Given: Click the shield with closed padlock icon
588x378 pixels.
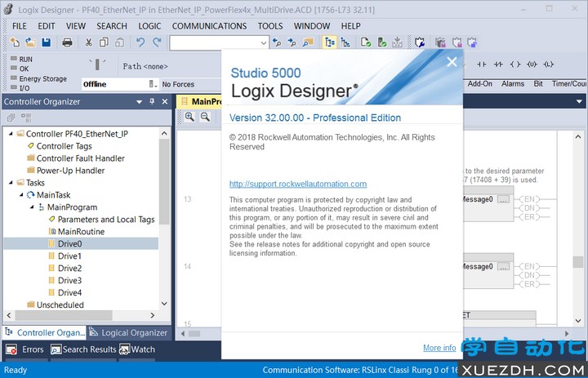Looking at the screenshot, I should [x=457, y=42].
